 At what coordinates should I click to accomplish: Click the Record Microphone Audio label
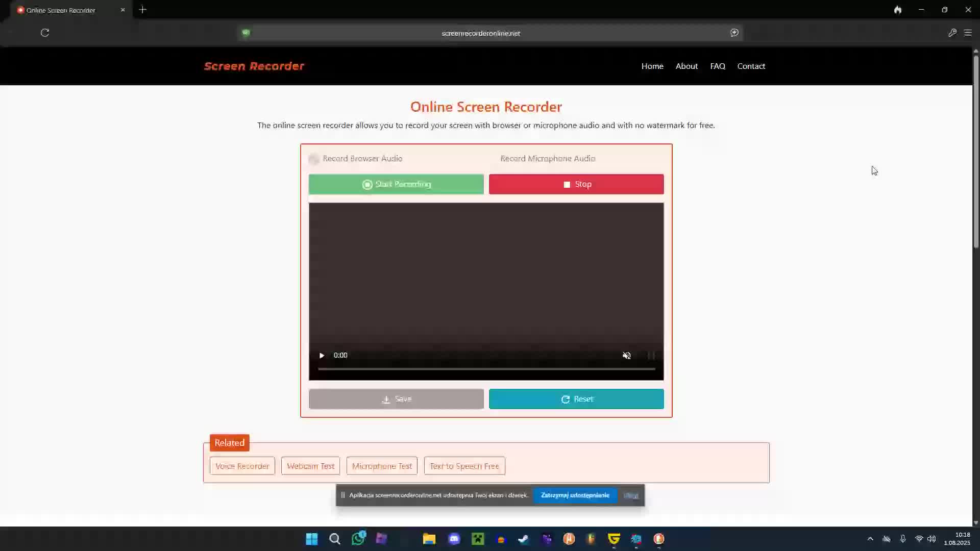tap(548, 159)
